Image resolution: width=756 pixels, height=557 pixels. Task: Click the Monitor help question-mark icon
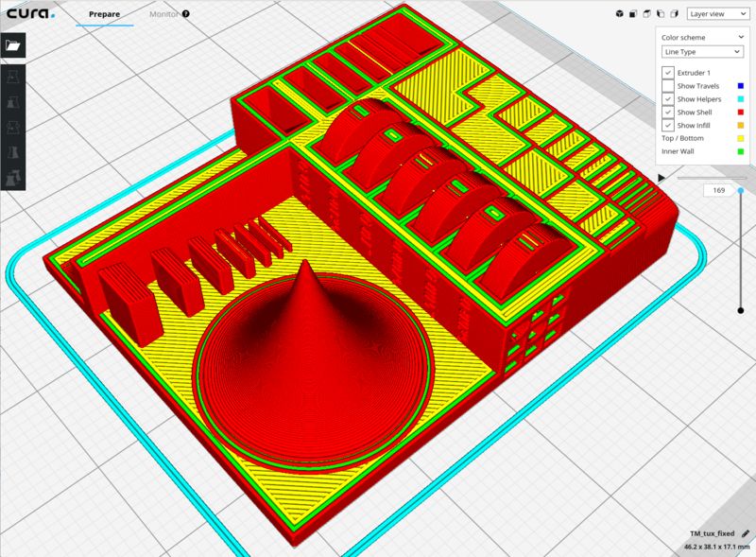coord(185,14)
